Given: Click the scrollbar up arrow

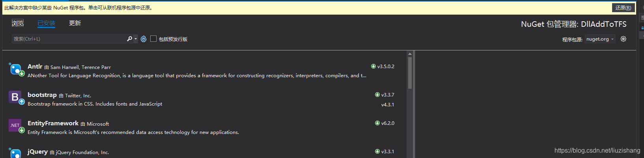Looking at the screenshot, I should click(410, 54).
